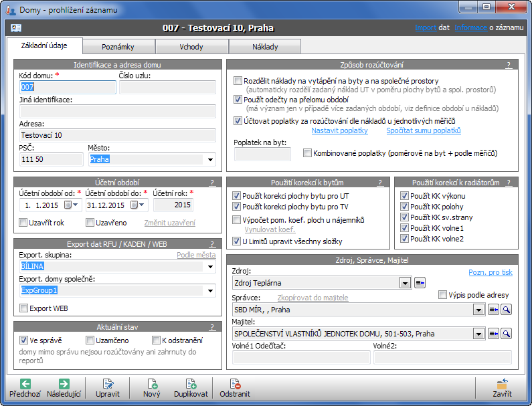Close the form with Zavřít
This screenshot has height=406, width=532.
(502, 388)
